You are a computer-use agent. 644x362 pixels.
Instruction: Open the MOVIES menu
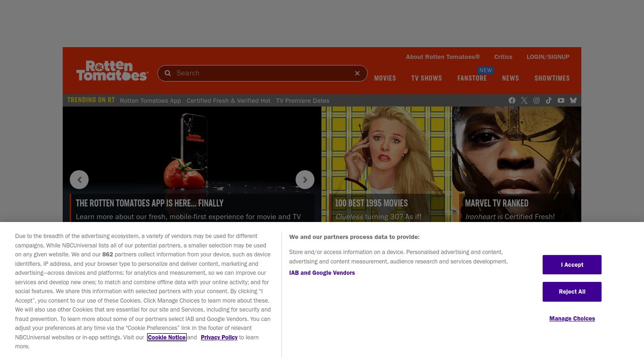coord(385,78)
